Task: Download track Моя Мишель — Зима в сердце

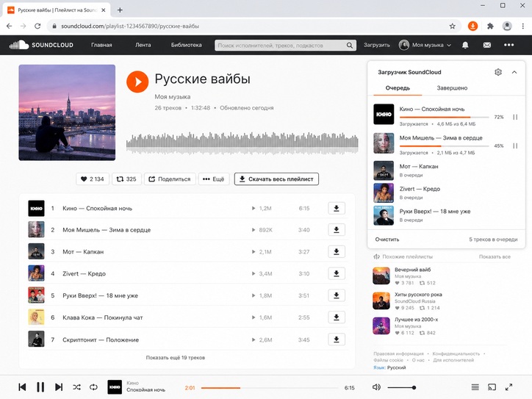Action: click(337, 230)
